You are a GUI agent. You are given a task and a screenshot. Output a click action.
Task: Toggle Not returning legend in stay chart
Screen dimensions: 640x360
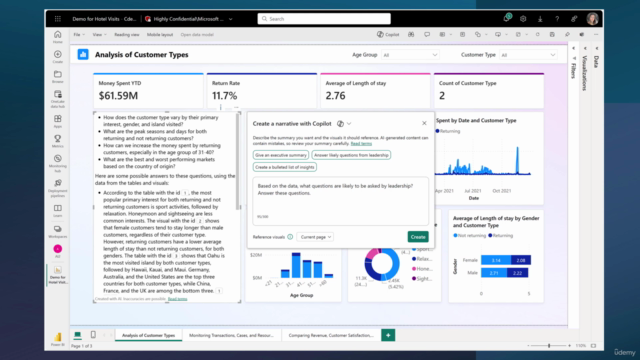click(x=469, y=236)
